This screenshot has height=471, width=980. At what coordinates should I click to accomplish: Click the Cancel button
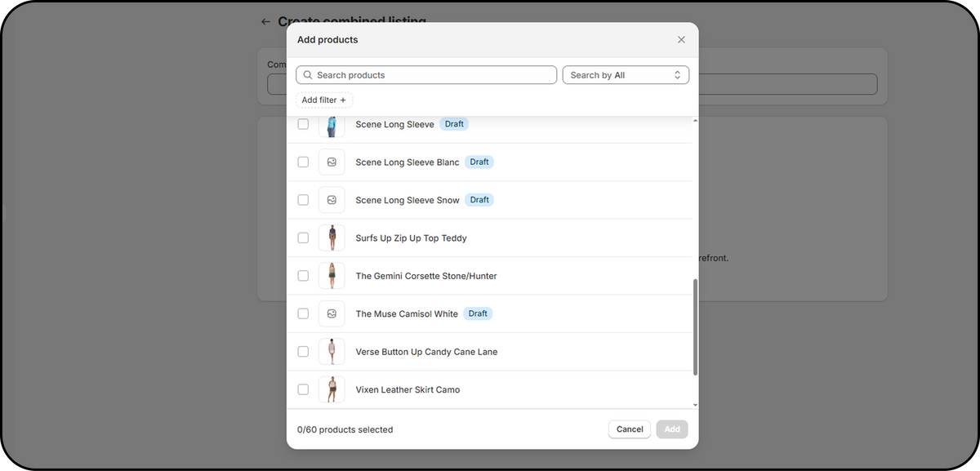click(x=630, y=429)
